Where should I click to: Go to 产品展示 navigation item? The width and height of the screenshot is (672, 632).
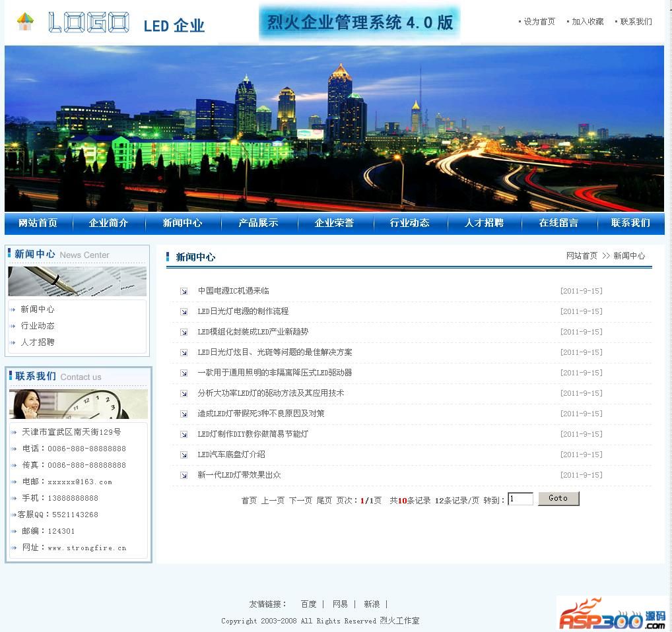point(258,223)
